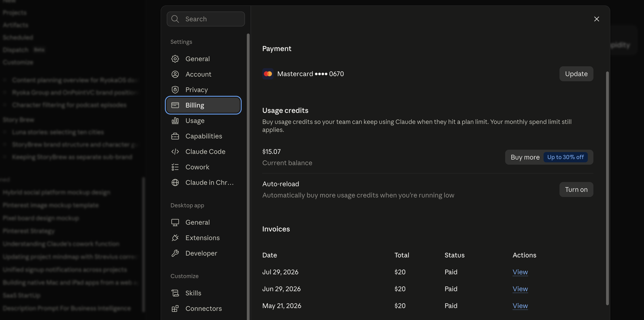Turn on Auto-reload

click(576, 190)
